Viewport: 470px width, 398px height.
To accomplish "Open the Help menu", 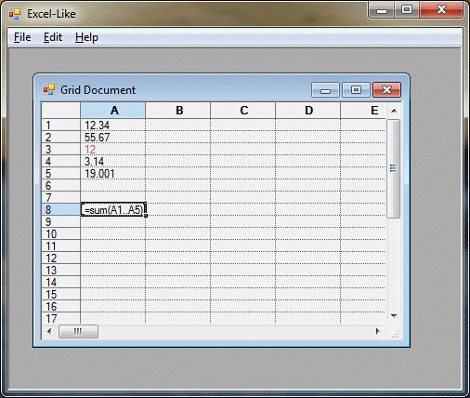I will 86,37.
